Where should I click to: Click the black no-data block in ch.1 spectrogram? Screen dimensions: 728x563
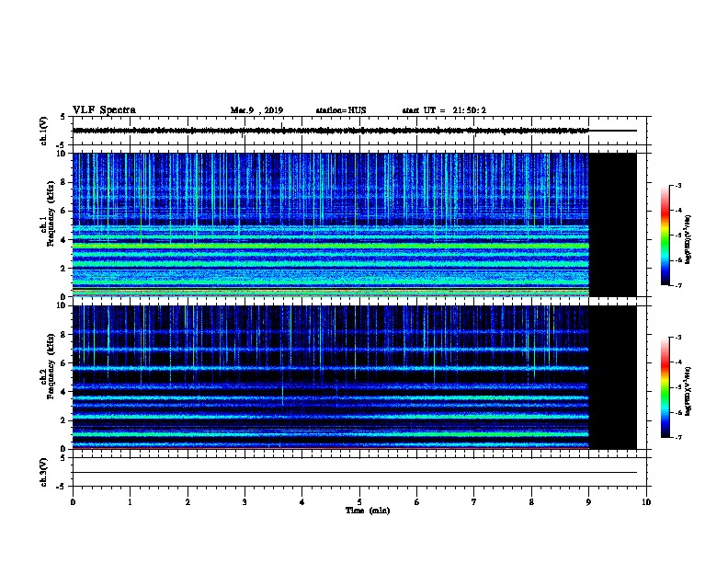pyautogui.click(x=613, y=224)
